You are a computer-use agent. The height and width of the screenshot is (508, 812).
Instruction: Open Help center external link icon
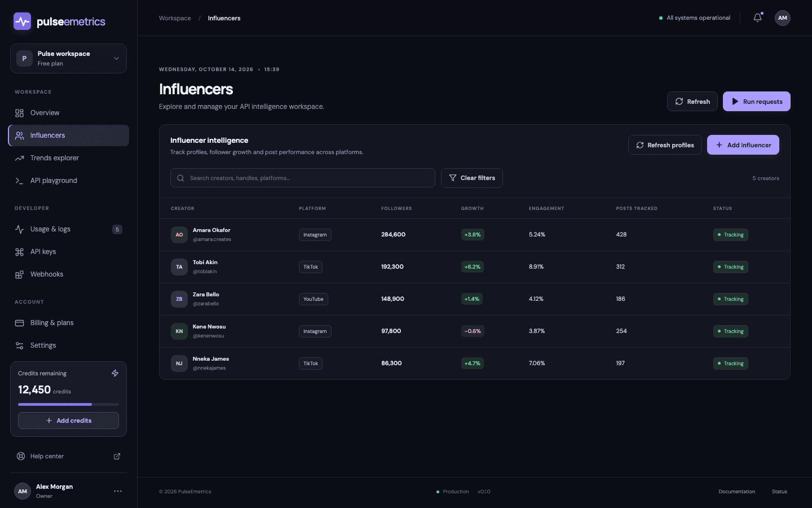(x=117, y=456)
